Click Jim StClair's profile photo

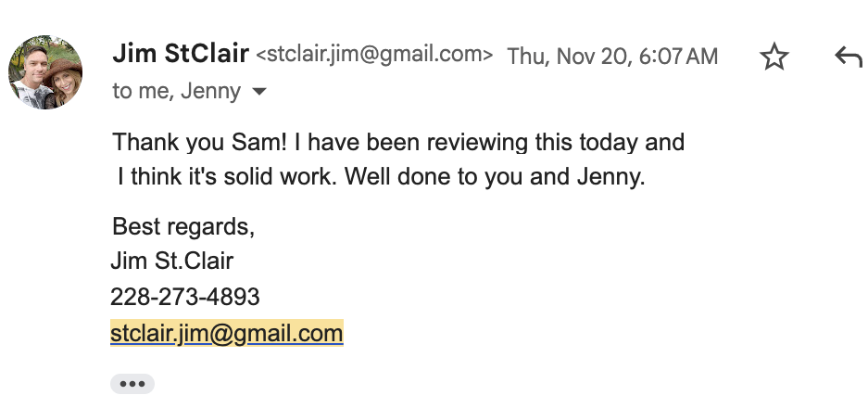pyautogui.click(x=45, y=72)
